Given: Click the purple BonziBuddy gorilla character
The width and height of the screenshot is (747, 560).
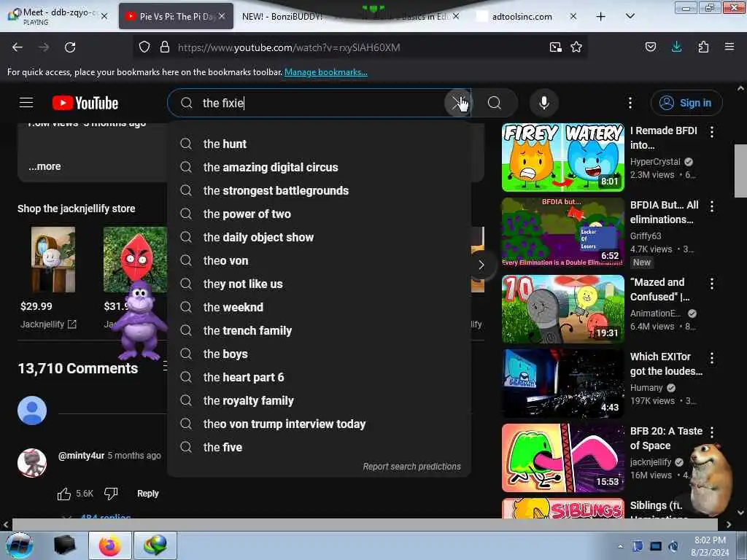Looking at the screenshot, I should tap(139, 321).
